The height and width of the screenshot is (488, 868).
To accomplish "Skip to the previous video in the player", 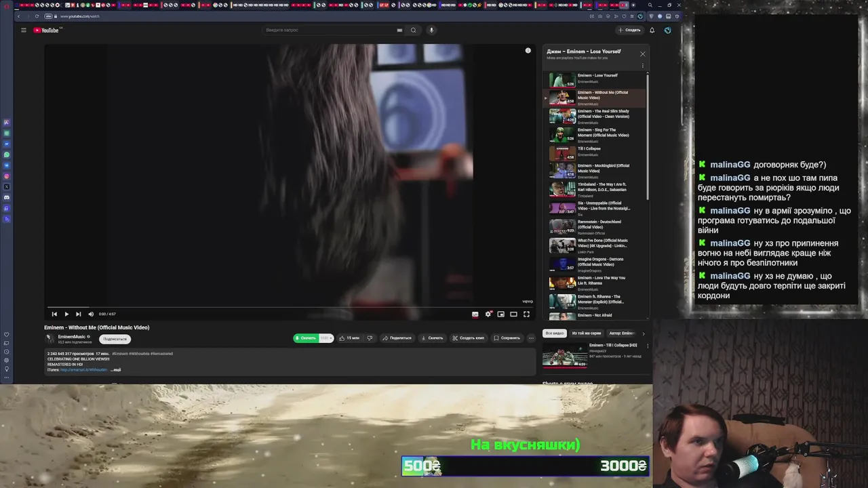I will (54, 314).
